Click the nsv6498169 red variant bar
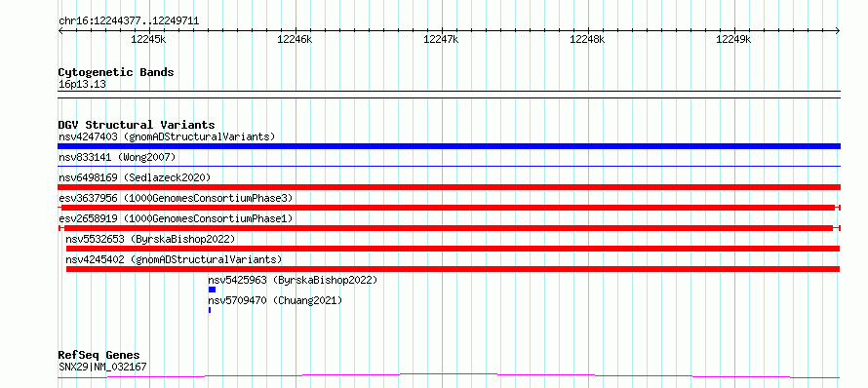Screen dimensions: 868x388 click(449, 187)
